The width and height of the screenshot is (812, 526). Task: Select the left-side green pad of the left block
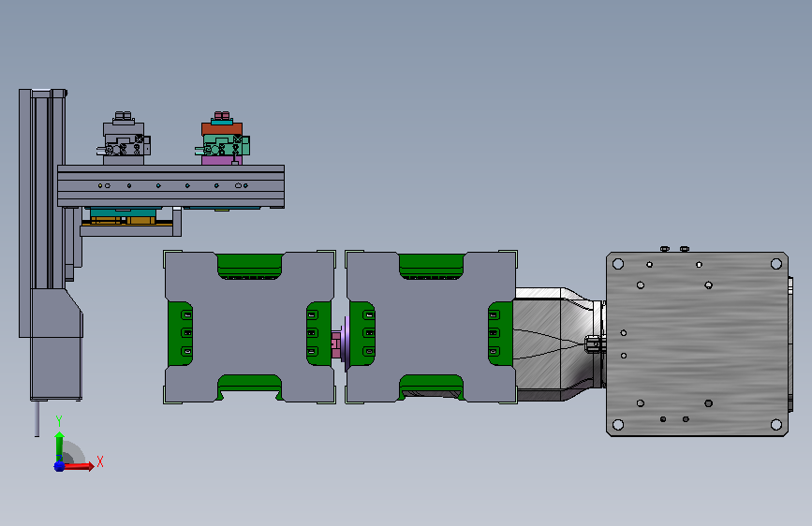[x=180, y=333]
